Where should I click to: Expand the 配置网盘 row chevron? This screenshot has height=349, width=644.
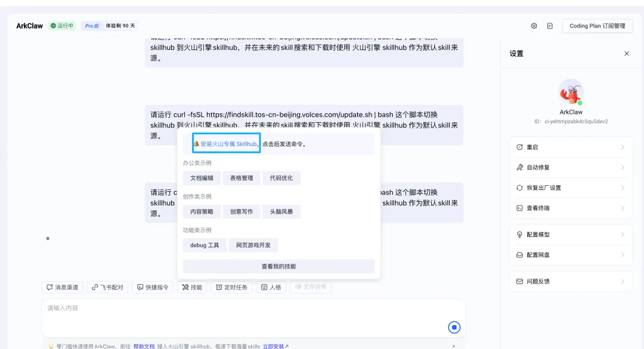tap(623, 255)
